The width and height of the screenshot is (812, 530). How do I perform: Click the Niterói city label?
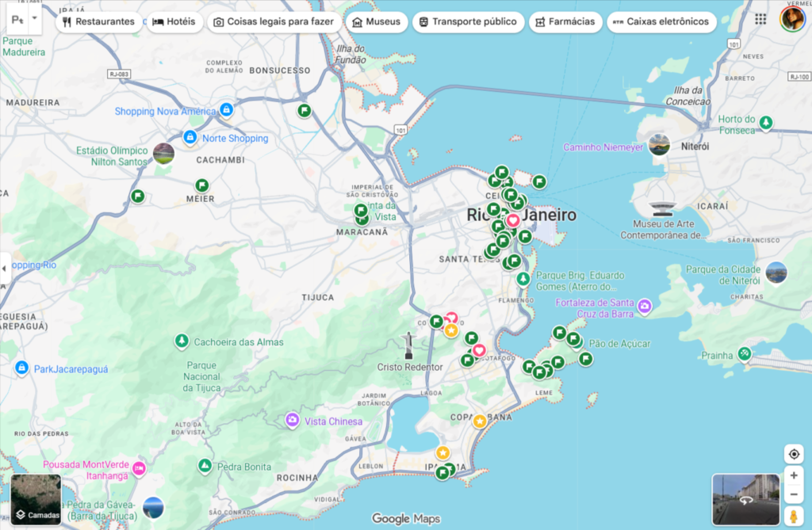coord(695,147)
